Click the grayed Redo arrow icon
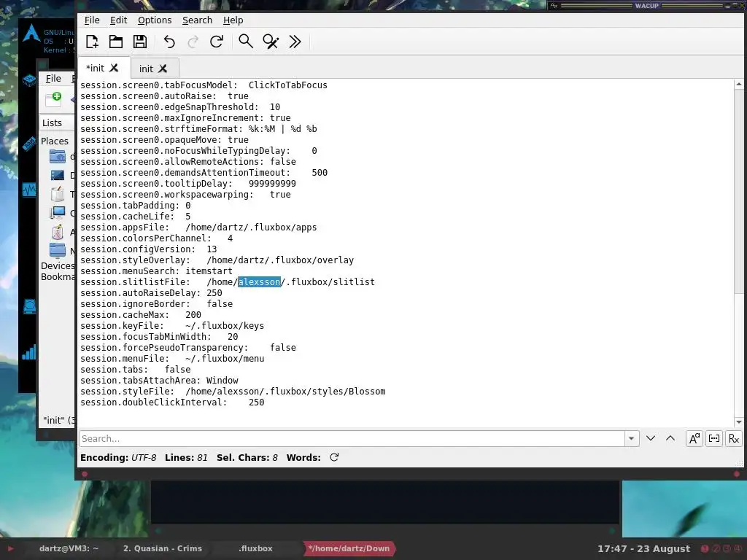This screenshot has width=747, height=560. click(x=193, y=42)
